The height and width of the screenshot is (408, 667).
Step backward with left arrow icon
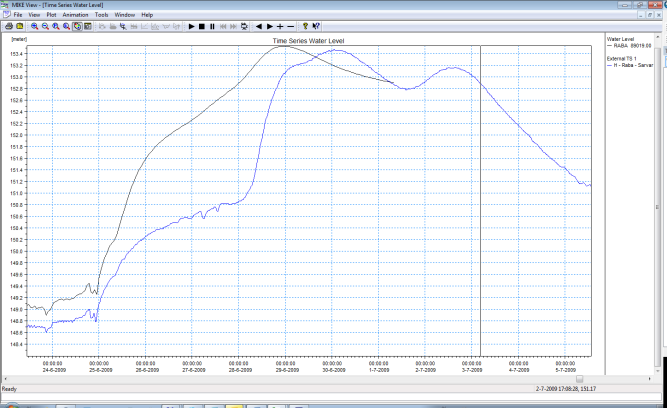click(259, 26)
